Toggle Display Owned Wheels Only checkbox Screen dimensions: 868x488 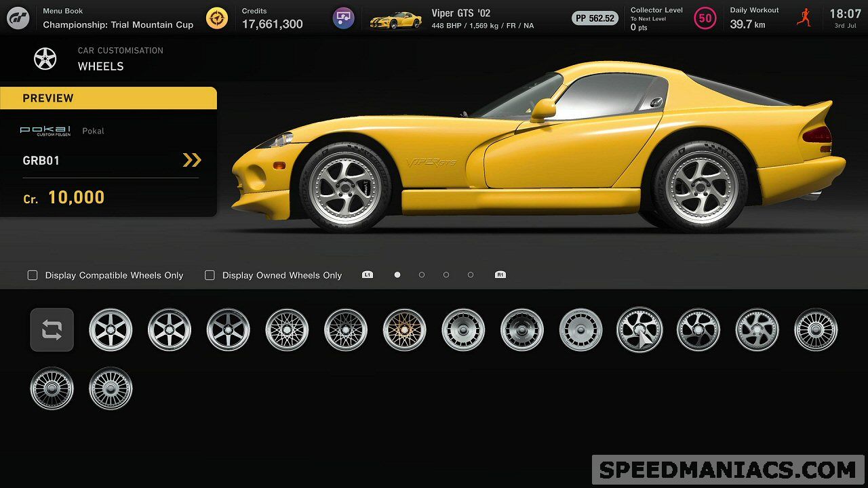[x=210, y=275]
